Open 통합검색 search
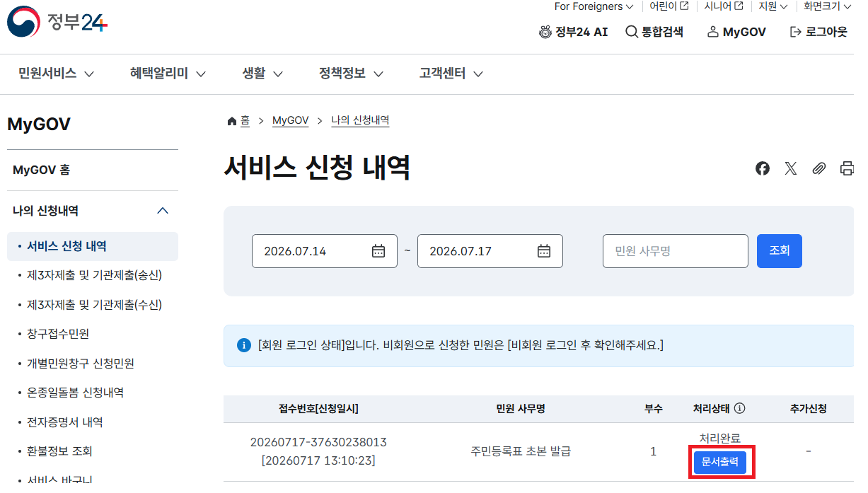Viewport: 868px width, 493px height. point(654,32)
